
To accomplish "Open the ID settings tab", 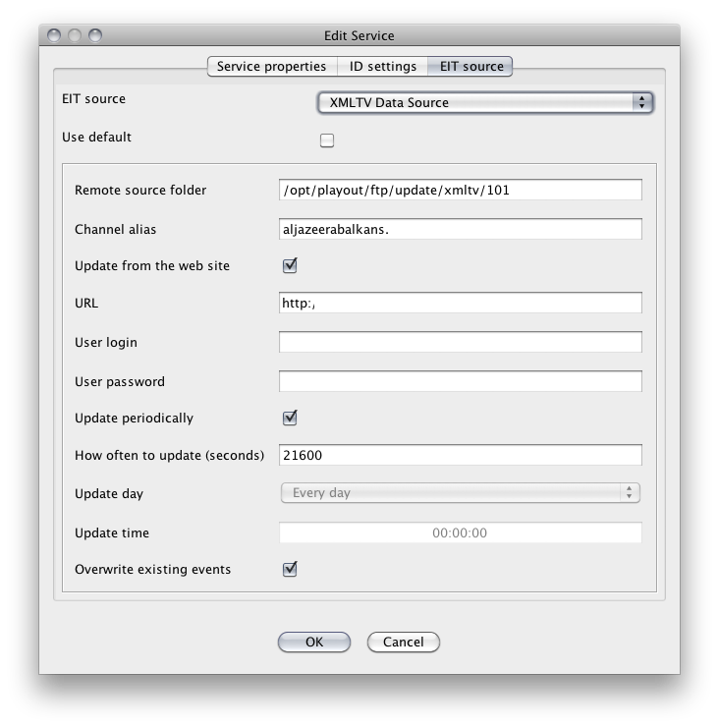I will point(382,67).
